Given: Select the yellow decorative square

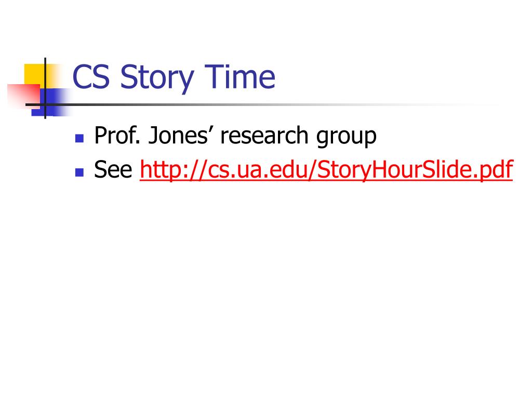Looking at the screenshot, I should 34,75.
